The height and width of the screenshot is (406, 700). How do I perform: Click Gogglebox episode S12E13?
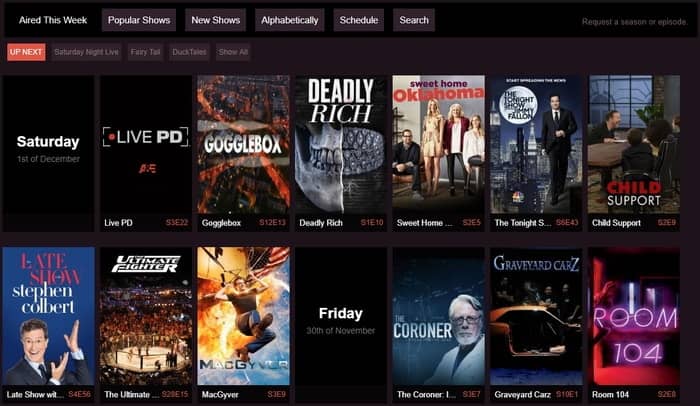pos(272,222)
